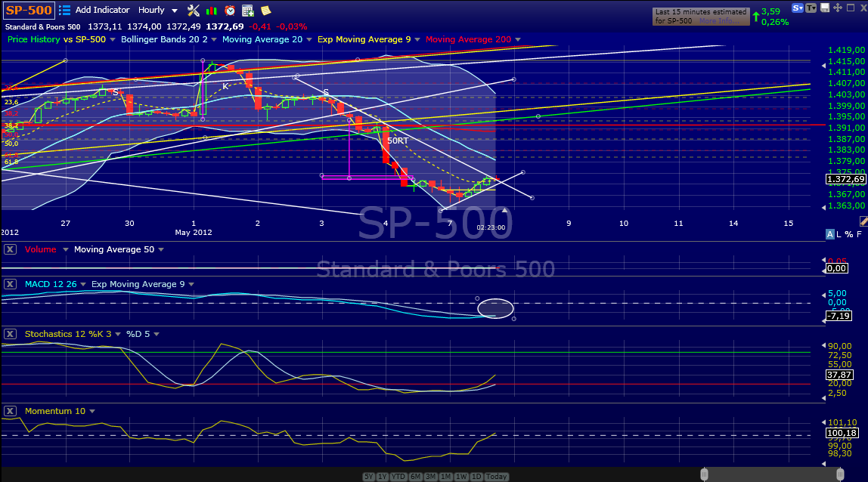
Task: Expand the Exp Moving Average 9 dropdown on price chart
Action: (417, 39)
